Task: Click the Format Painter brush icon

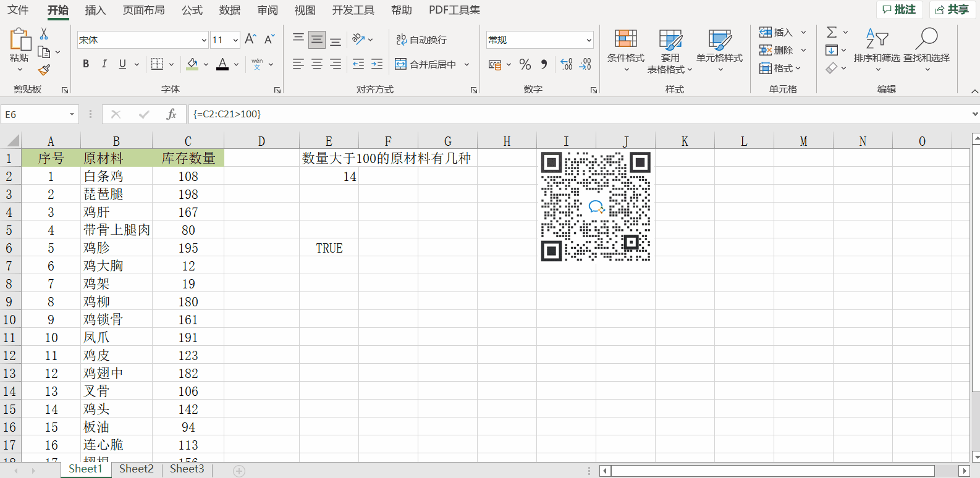Action: click(44, 70)
